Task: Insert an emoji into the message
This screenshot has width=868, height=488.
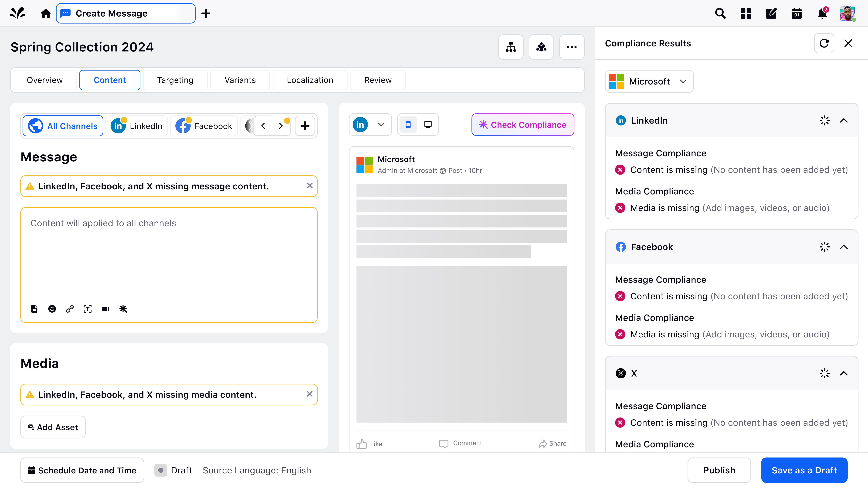Action: pyautogui.click(x=52, y=309)
